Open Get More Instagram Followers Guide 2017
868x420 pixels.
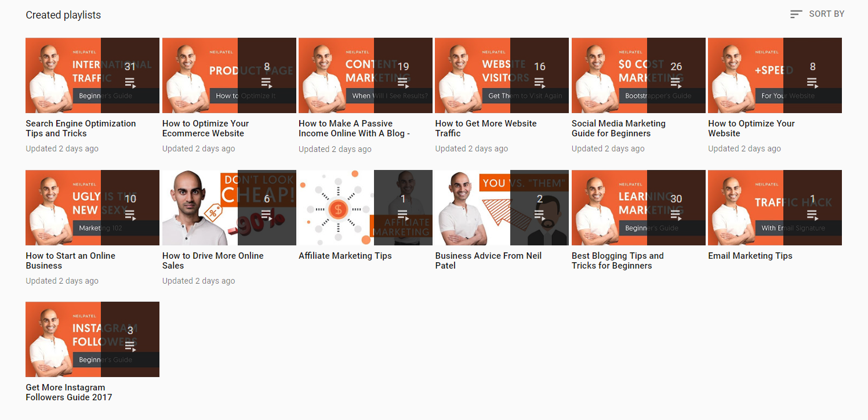pyautogui.click(x=69, y=392)
